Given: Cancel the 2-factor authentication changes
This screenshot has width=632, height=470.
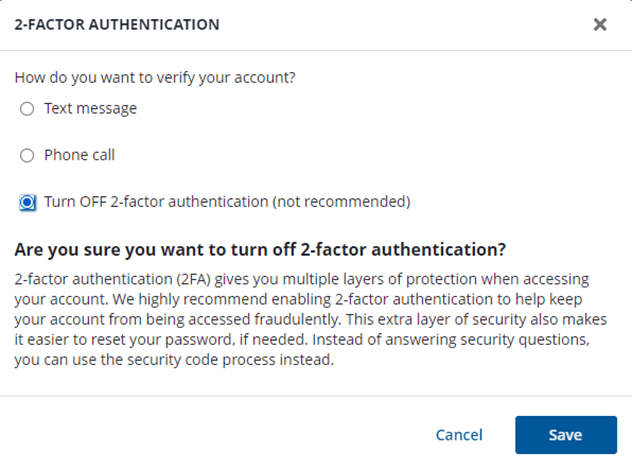Looking at the screenshot, I should (x=459, y=435).
